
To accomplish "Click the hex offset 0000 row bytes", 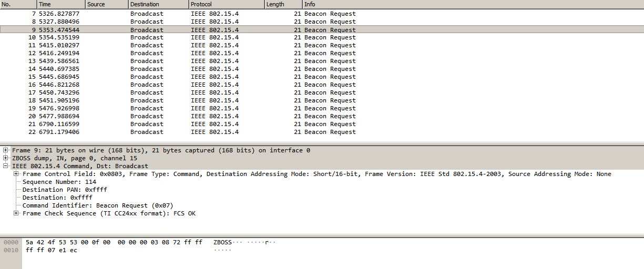I will pyautogui.click(x=114, y=242).
